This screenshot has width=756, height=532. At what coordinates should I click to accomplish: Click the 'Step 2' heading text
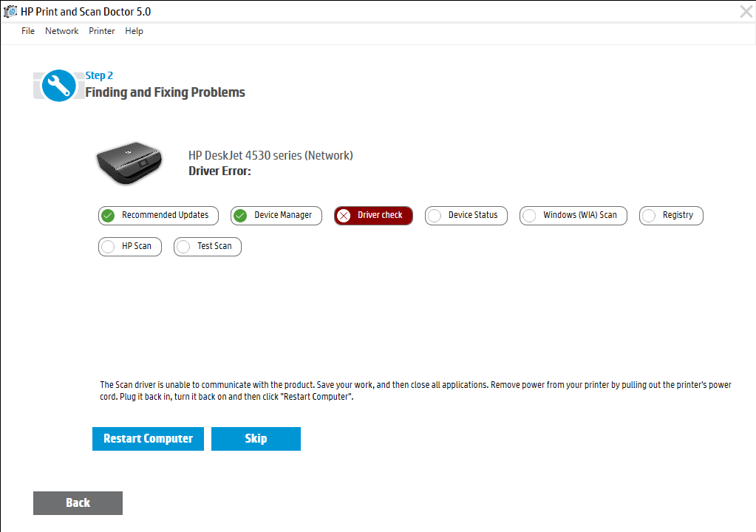[x=99, y=75]
